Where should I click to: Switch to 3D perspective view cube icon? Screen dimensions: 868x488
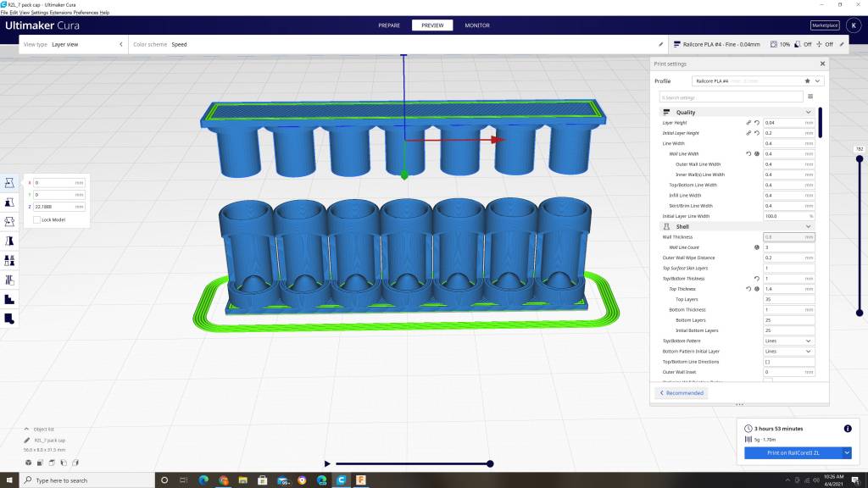pos(28,463)
